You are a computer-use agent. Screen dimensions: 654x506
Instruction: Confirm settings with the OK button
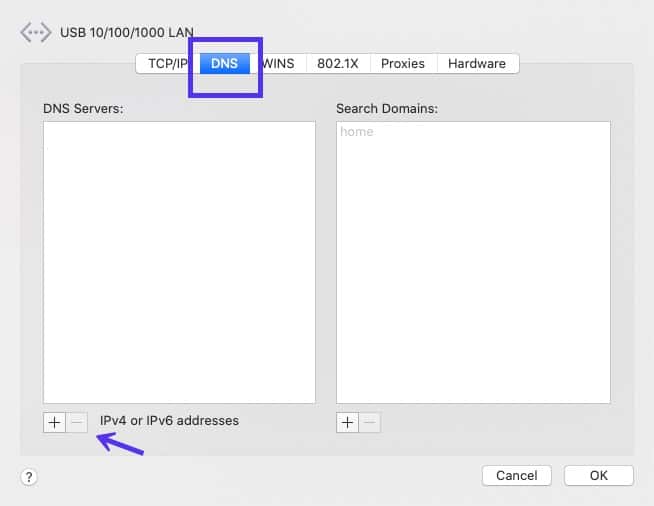(x=598, y=475)
